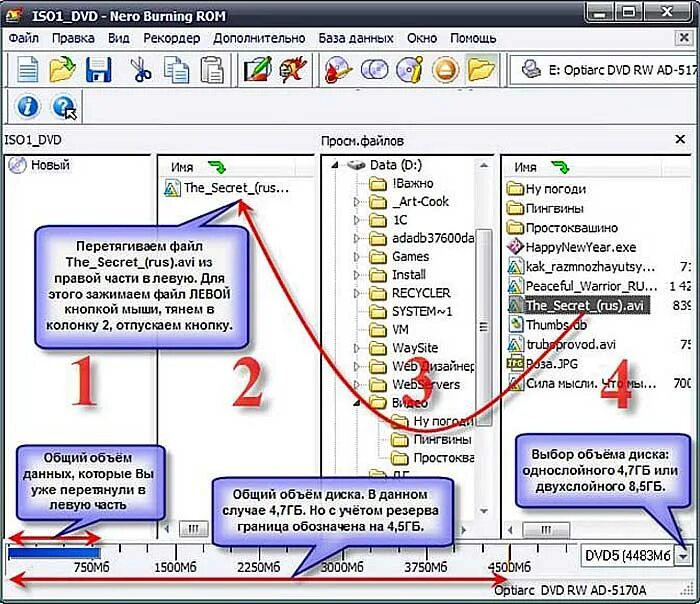
Task: Expand the Games folder node
Action: click(x=356, y=257)
